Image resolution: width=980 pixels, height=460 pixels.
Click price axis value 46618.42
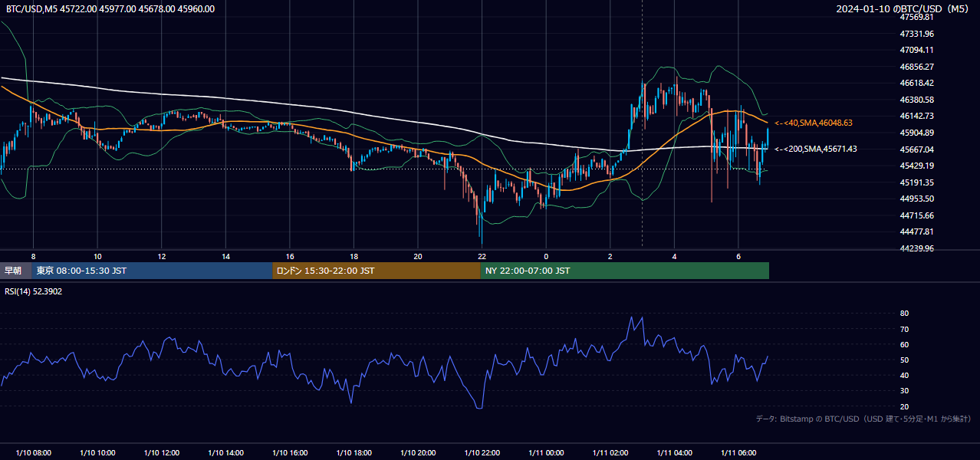(x=916, y=83)
